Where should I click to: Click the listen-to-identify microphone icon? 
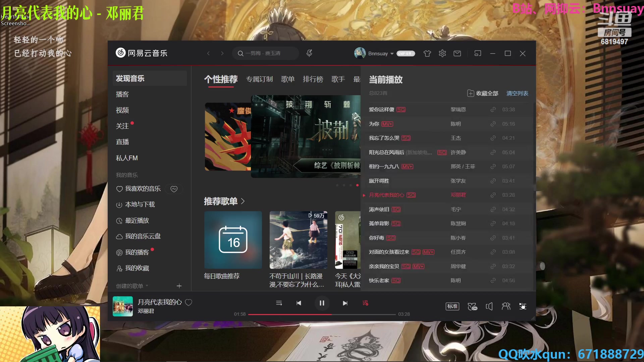(x=309, y=53)
